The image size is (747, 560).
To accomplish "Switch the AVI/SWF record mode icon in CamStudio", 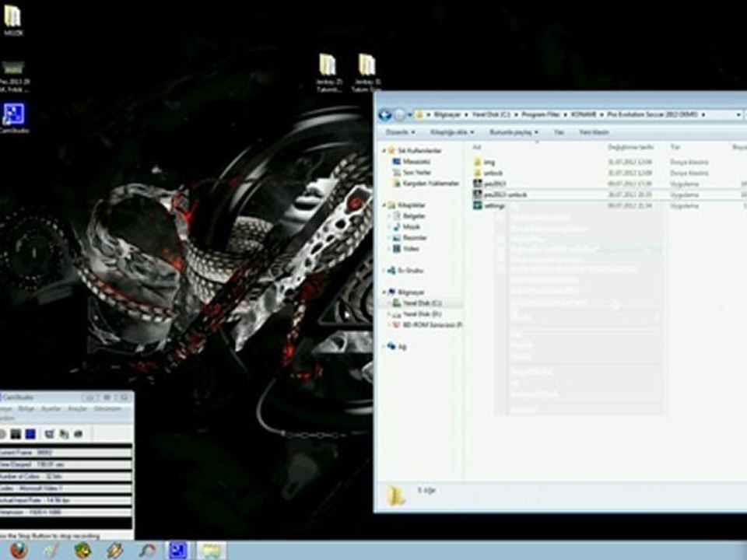I will 64,434.
